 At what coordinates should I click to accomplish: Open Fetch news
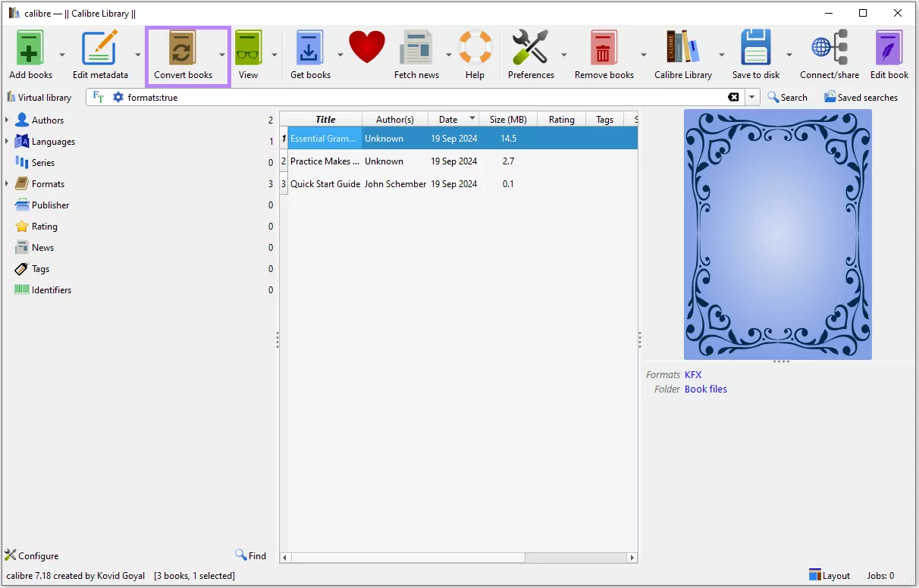[x=416, y=49]
